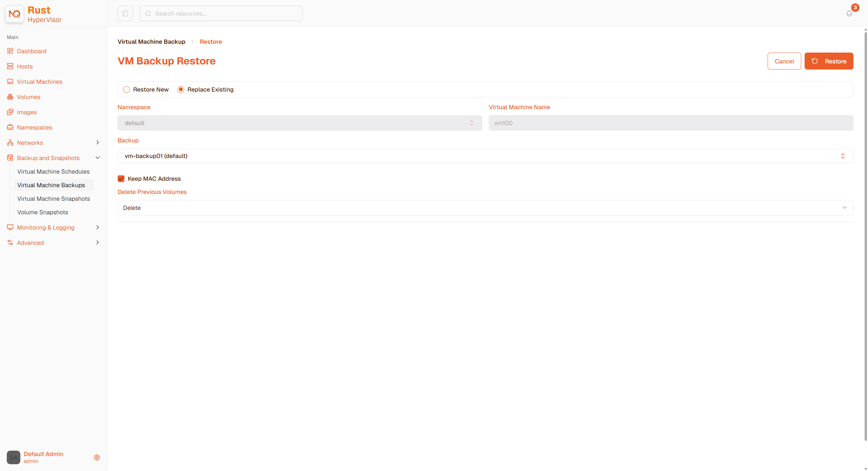Click the Default Admin user name
Viewport: 868px width, 471px height.
43,454
